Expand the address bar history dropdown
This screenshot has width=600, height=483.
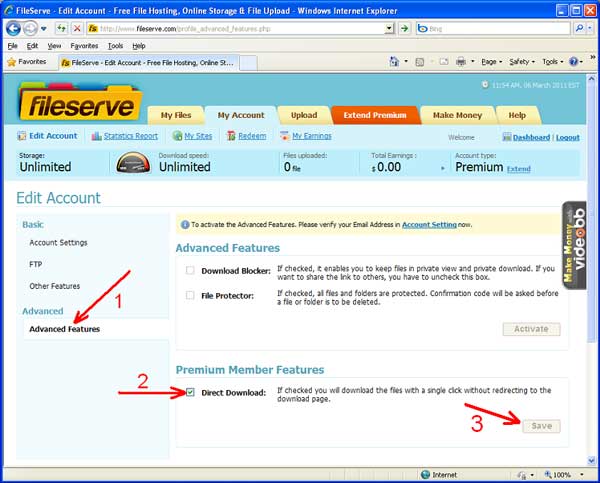coord(389,28)
